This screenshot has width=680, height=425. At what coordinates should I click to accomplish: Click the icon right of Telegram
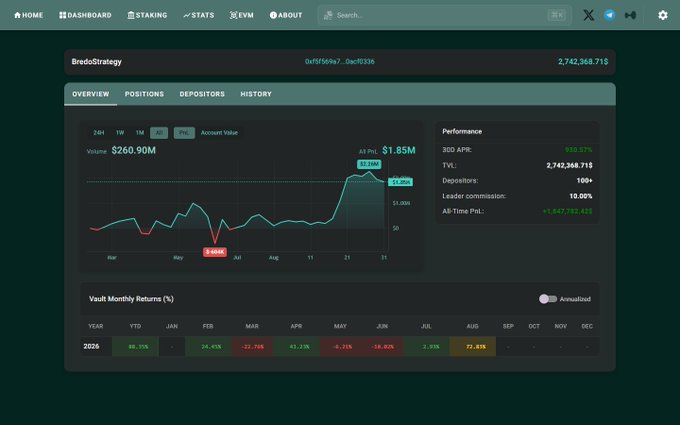630,15
